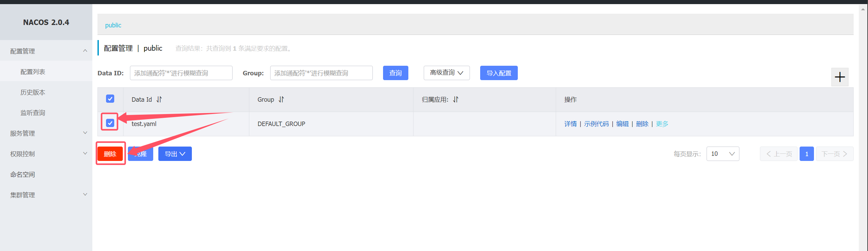
Task: Open the page size dropdown showing 10
Action: [x=723, y=154]
